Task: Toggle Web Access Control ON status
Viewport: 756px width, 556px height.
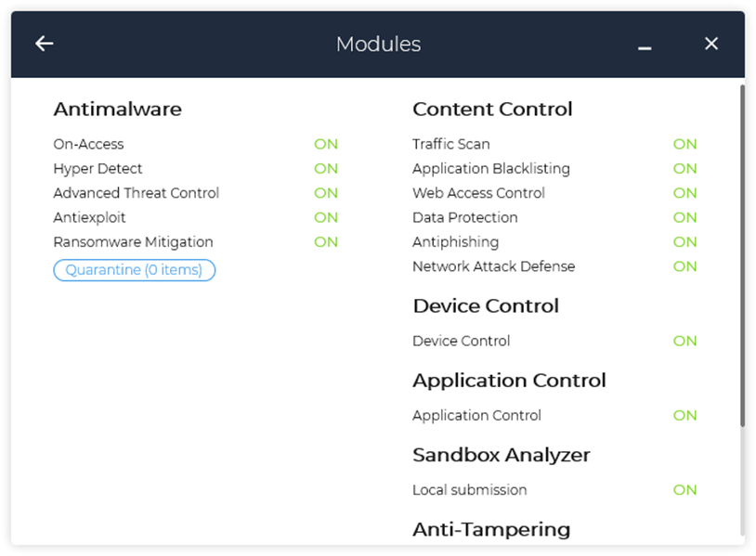Action: click(685, 193)
